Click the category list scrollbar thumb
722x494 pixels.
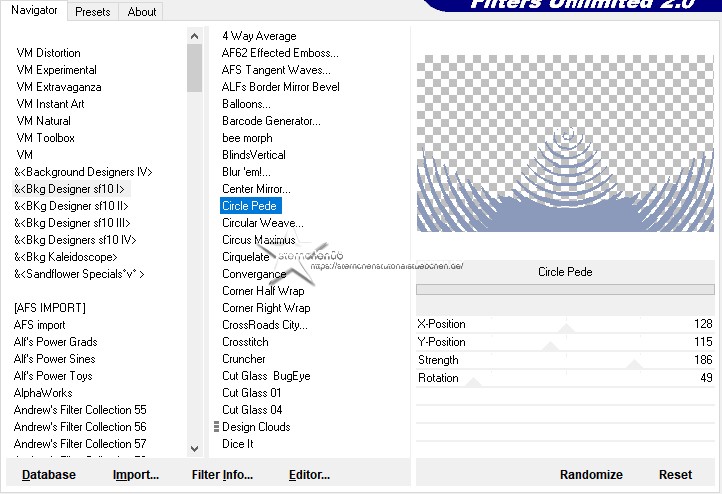[x=194, y=68]
